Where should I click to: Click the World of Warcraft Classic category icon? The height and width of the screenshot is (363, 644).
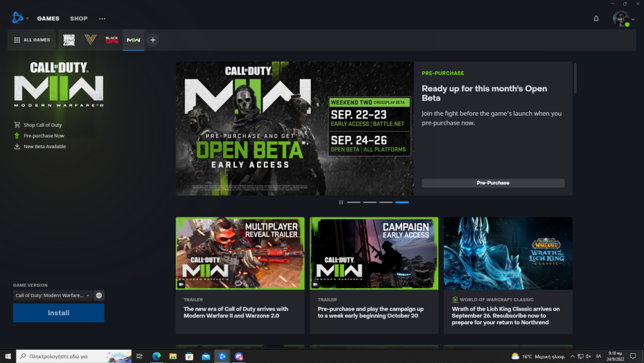(x=455, y=300)
